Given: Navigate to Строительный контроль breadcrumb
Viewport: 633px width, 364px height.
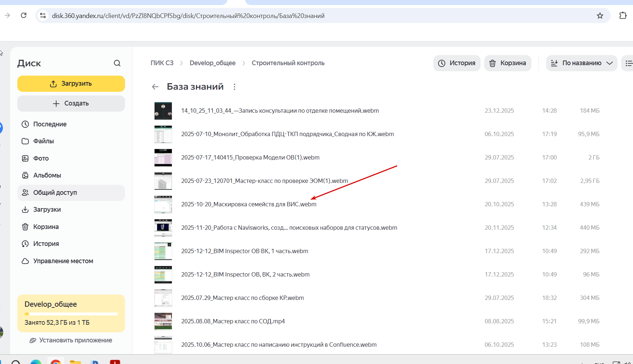Looking at the screenshot, I should coord(288,63).
